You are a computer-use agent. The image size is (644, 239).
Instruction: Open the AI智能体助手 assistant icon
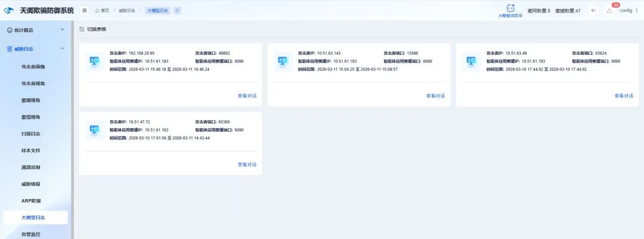pos(510,8)
